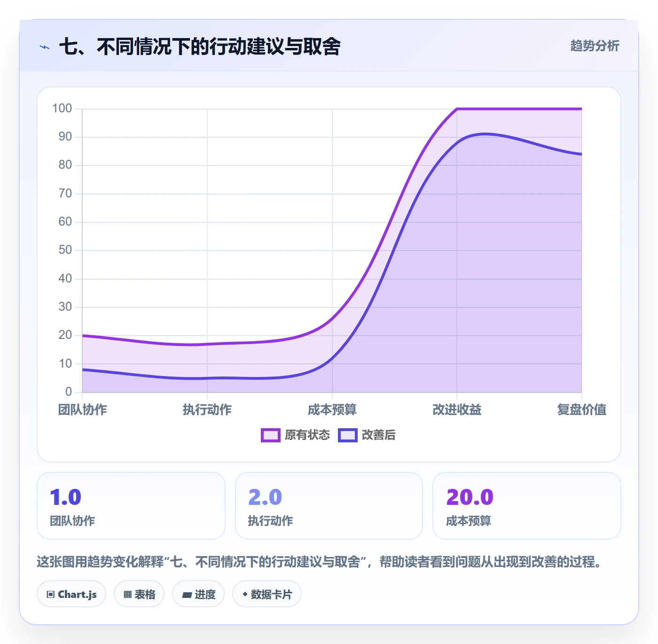This screenshot has height=644, width=658.
Task: Click the 100 y-axis value
Action: click(x=62, y=109)
